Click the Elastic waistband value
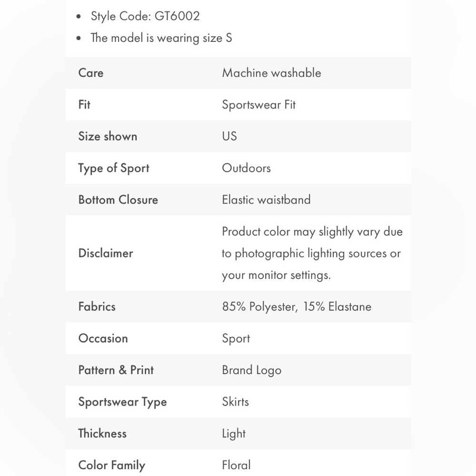 coord(266,200)
